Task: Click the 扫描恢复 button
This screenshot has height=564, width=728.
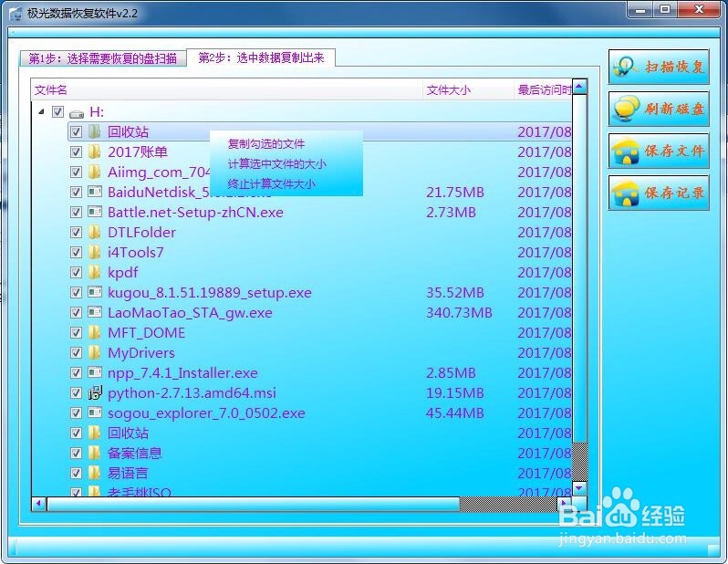Action: pos(659,67)
